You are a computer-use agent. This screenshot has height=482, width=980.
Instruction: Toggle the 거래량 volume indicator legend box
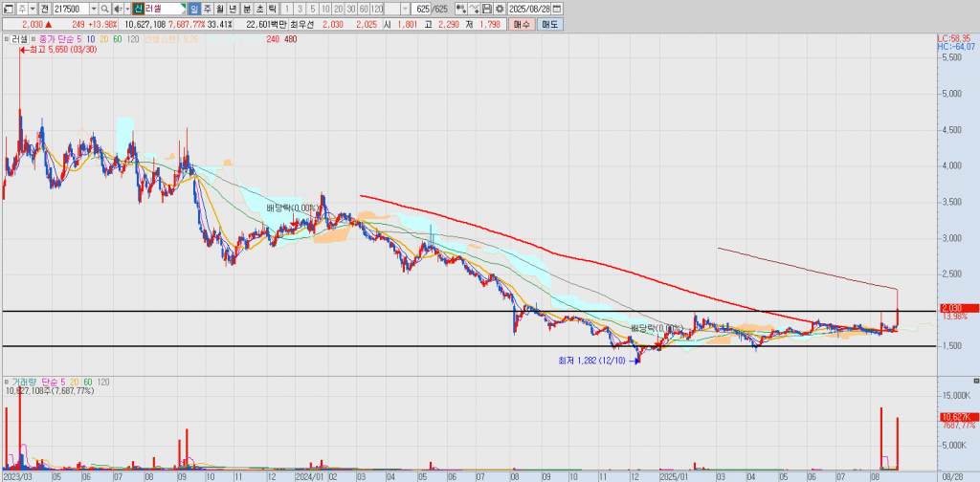[x=6, y=381]
